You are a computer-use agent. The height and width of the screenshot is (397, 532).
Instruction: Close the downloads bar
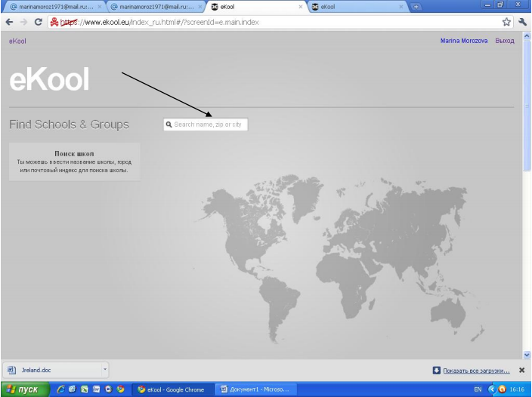522,371
